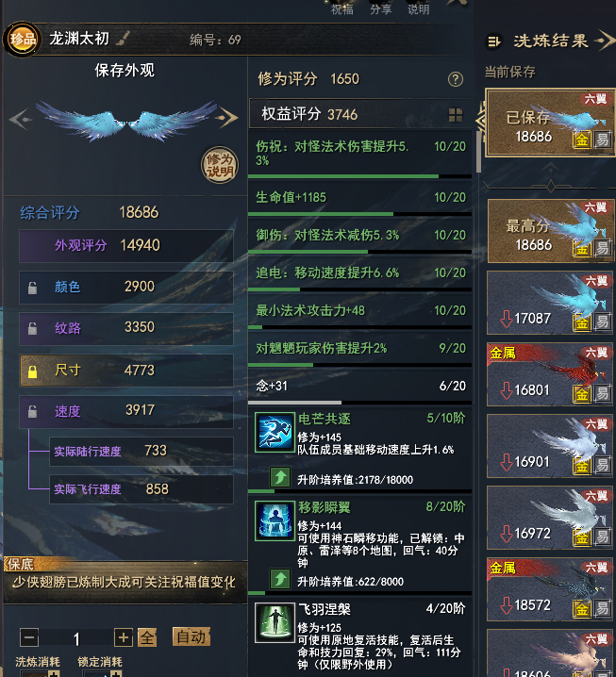This screenshot has width=616, height=677.
Task: Open the 分享 tab at top
Action: coord(380,9)
